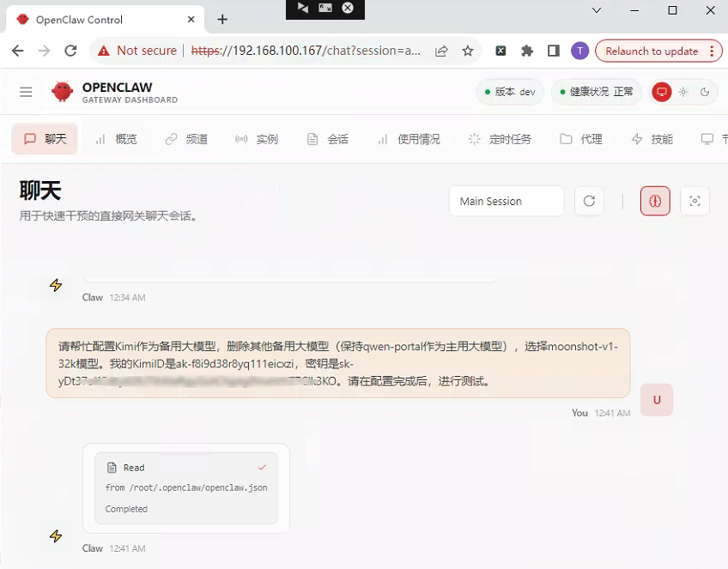Click the user avatar U
Image resolution: width=728 pixels, height=569 pixels.
pos(657,400)
